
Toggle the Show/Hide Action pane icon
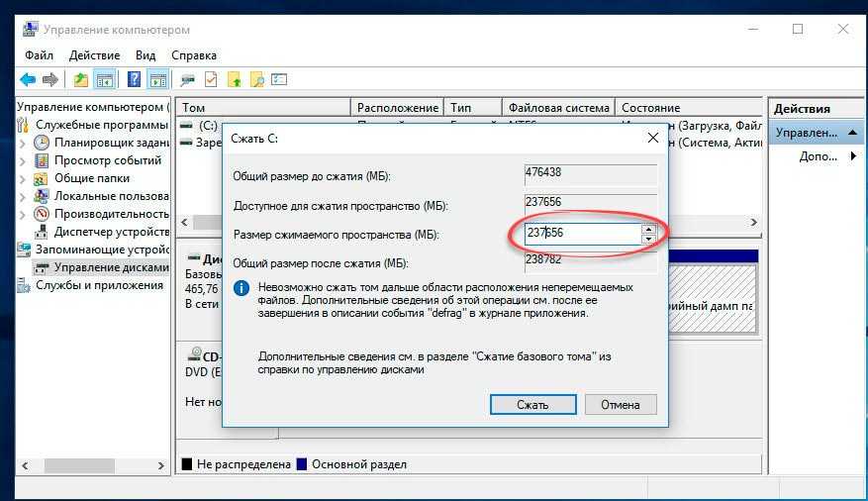pyautogui.click(x=157, y=80)
